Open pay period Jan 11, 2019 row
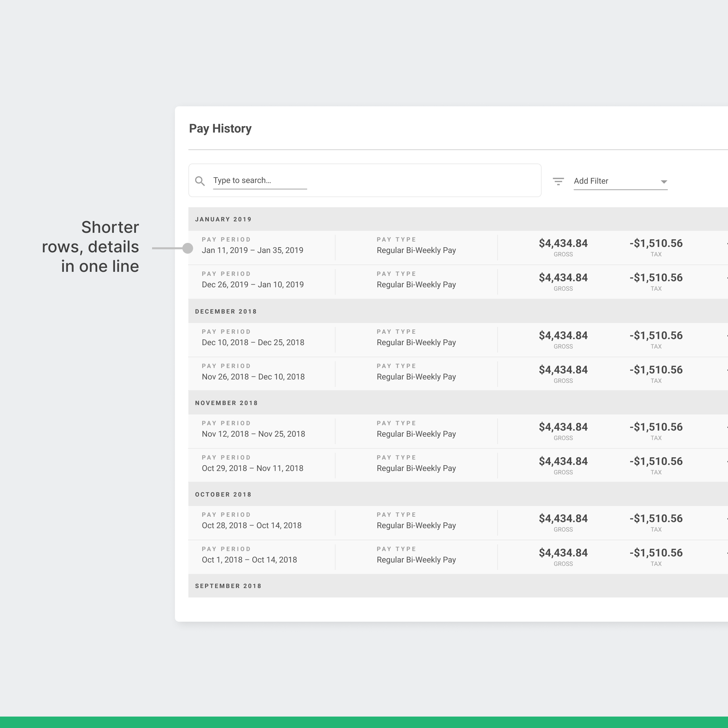 [252, 250]
